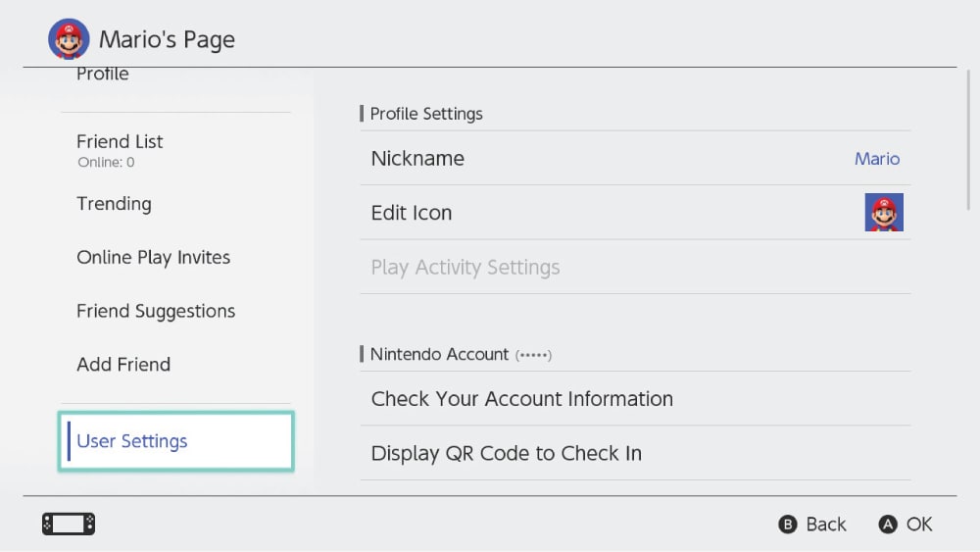Click the Back label in the footer
This screenshot has height=552, width=980.
[x=825, y=525]
